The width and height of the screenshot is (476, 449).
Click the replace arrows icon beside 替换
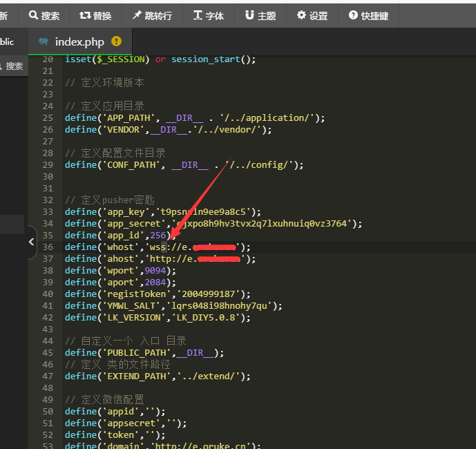(85, 15)
